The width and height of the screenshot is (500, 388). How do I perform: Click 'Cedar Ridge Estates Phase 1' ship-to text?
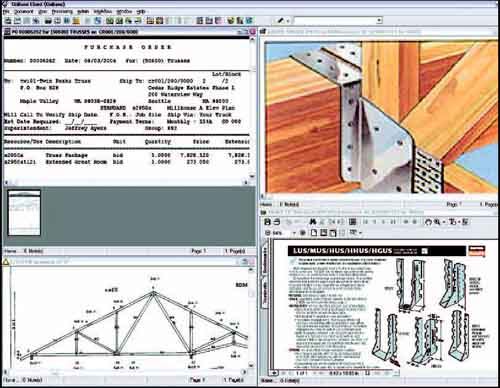[x=192, y=88]
